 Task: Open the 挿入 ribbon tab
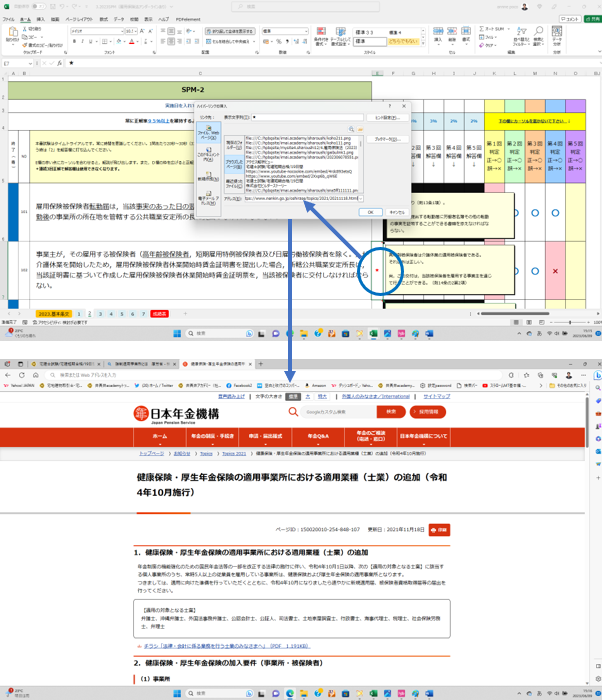(41, 20)
